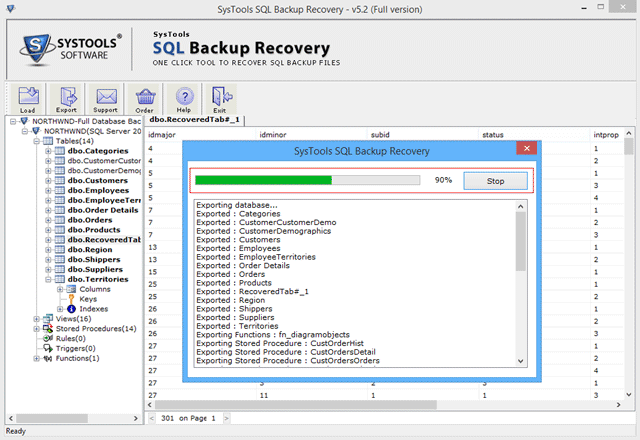Screen dimensions: 640x440
Task: Click the tree panel horizontal scrollbar
Action: coord(52,418)
